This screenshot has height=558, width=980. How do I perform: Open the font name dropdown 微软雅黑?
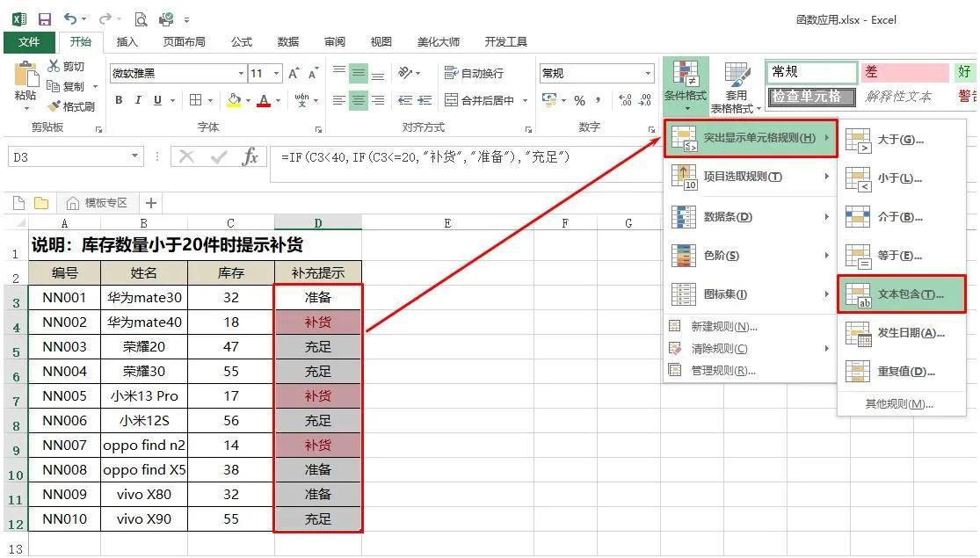(x=241, y=73)
